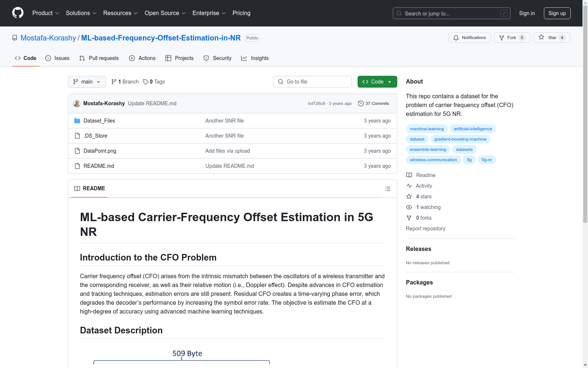This screenshot has height=368, width=588.
Task: Click the datasets topic tag
Action: tap(465, 149)
